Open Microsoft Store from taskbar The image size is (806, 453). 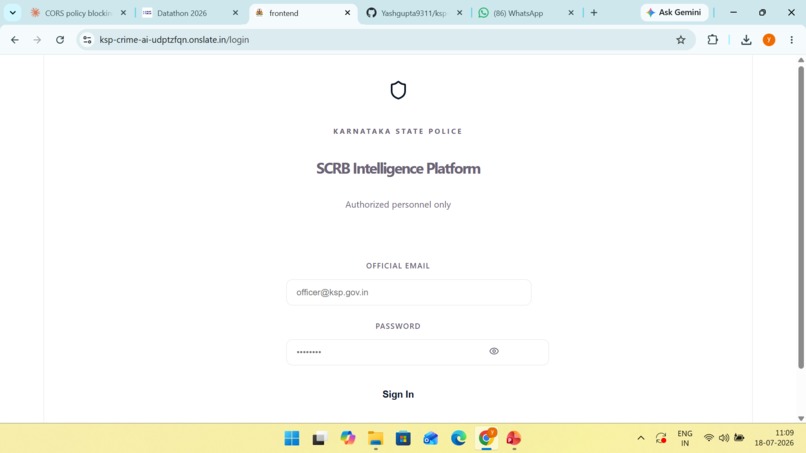click(x=403, y=438)
